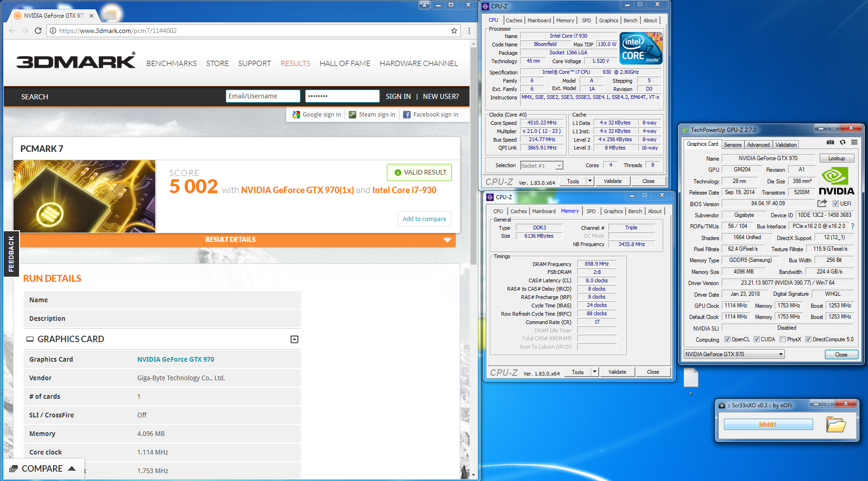Open the Scr33nXO folder icon
Image resolution: width=868 pixels, height=481 pixels.
[x=836, y=424]
